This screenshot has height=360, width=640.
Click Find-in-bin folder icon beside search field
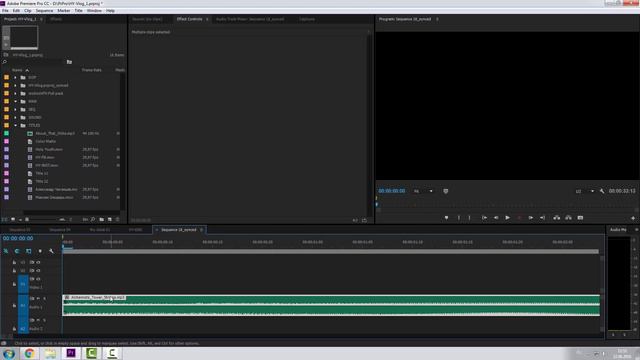[69, 62]
